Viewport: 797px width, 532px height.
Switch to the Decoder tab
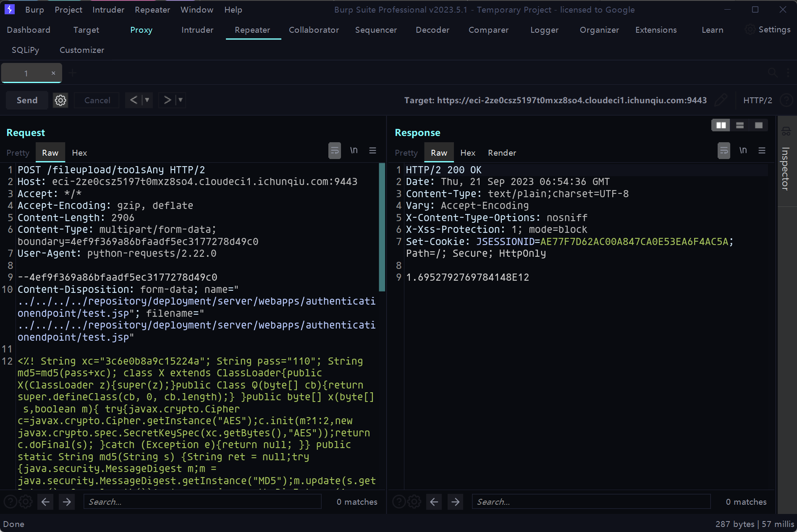pyautogui.click(x=433, y=30)
